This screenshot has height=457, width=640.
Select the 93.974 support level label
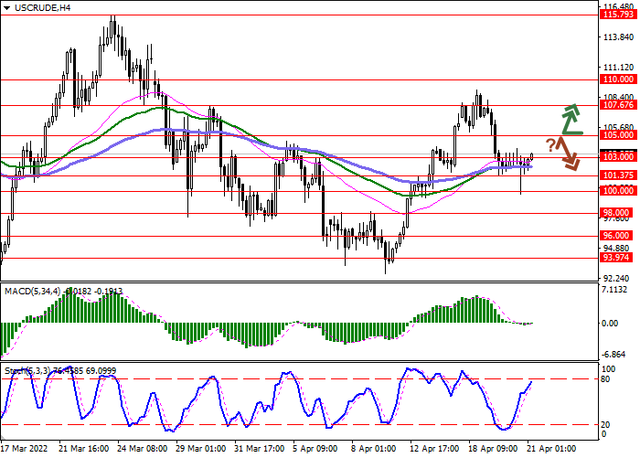pos(619,258)
